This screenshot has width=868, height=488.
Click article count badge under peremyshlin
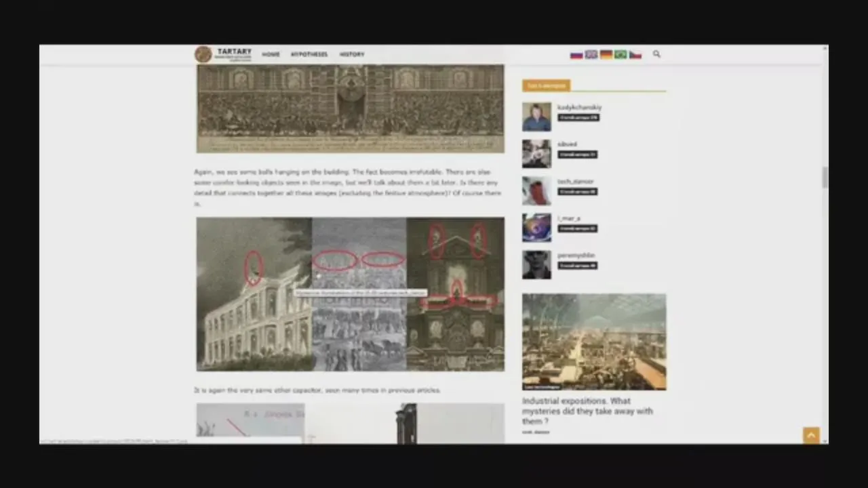(578, 266)
